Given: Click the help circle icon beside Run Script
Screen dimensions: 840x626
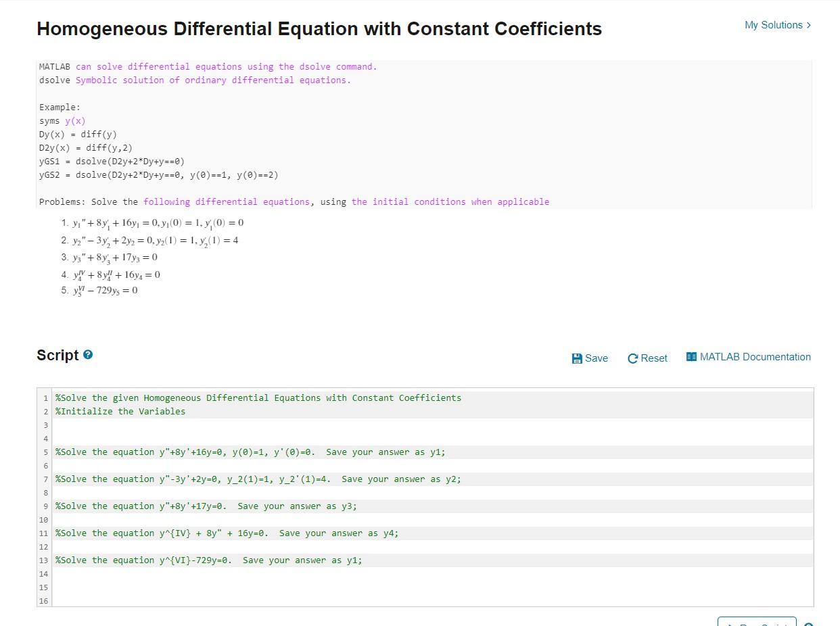Looking at the screenshot, I should point(809,624).
